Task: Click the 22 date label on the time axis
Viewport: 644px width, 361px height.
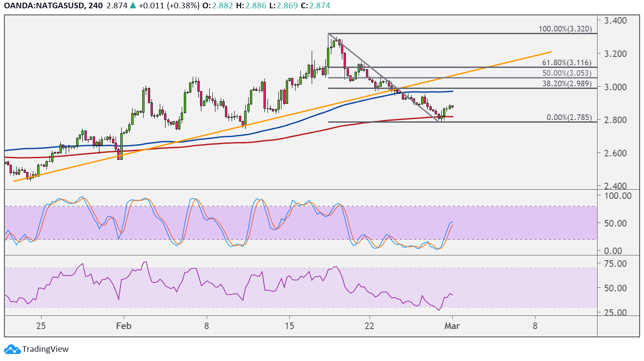Action: pyautogui.click(x=370, y=326)
